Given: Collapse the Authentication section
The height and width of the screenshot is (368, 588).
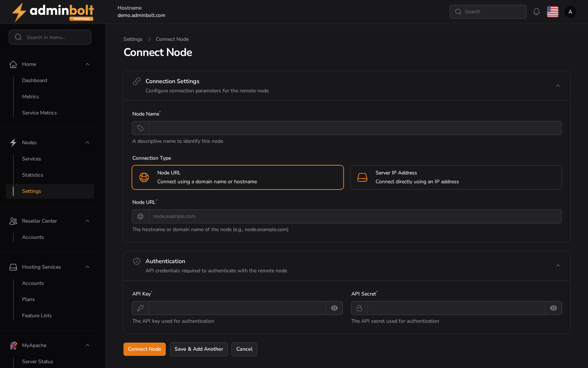Looking at the screenshot, I should pos(558,266).
